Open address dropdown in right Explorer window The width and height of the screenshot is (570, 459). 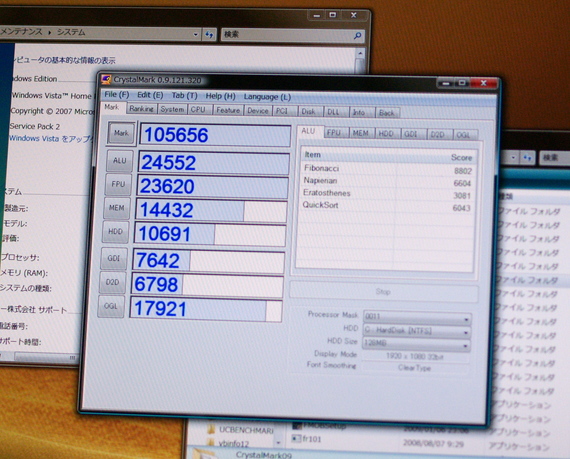[x=513, y=158]
